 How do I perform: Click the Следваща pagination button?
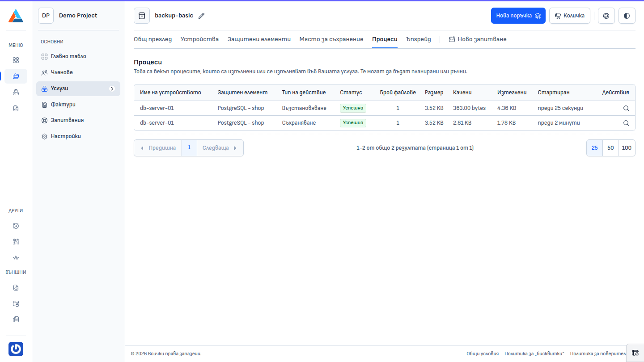coord(220,148)
